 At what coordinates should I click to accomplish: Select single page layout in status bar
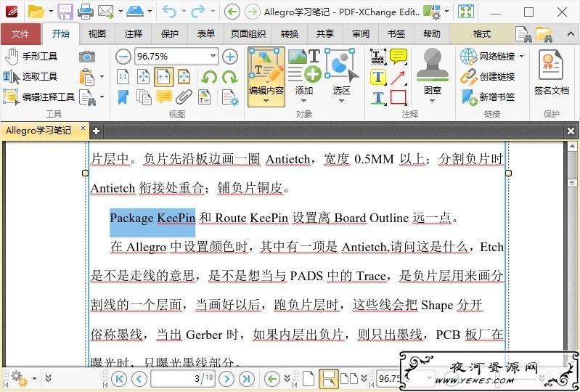tap(309, 379)
